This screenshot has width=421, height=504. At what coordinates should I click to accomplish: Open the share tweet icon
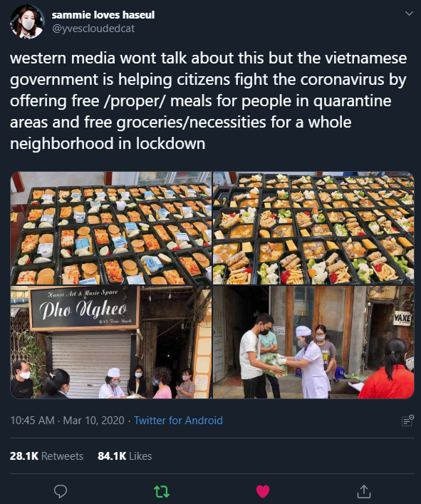(x=364, y=491)
